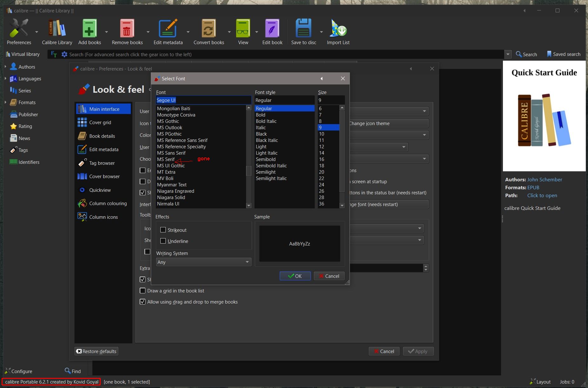Image resolution: width=588 pixels, height=388 pixels.
Task: Open the EPUB format link
Action: tap(533, 187)
